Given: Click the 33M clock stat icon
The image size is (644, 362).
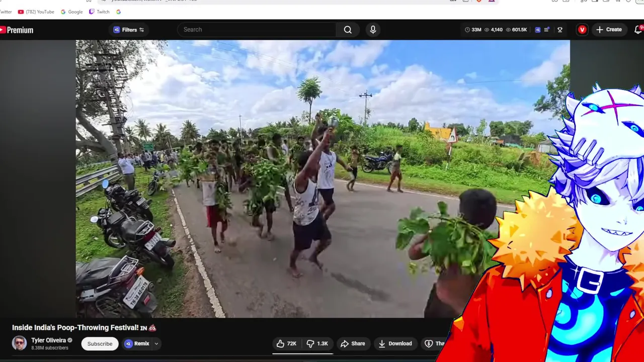Looking at the screenshot, I should (473, 30).
